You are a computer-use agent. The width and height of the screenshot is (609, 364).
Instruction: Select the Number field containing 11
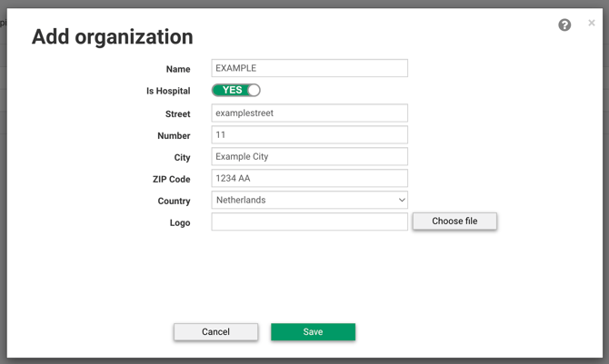[x=309, y=135]
